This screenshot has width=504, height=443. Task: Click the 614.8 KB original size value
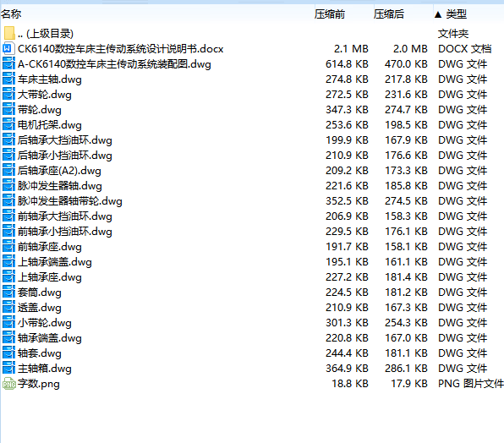point(347,64)
